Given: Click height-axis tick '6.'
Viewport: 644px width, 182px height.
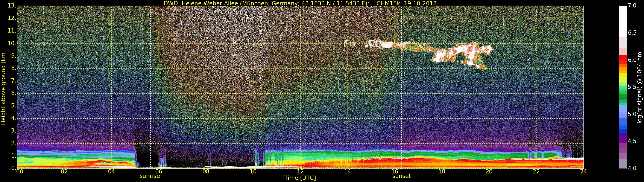Looking at the screenshot, I should pos(14,93).
